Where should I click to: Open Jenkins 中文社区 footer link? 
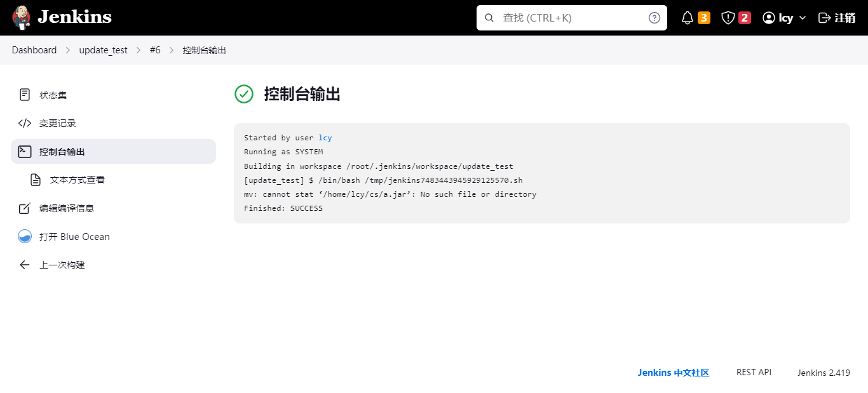tap(674, 373)
